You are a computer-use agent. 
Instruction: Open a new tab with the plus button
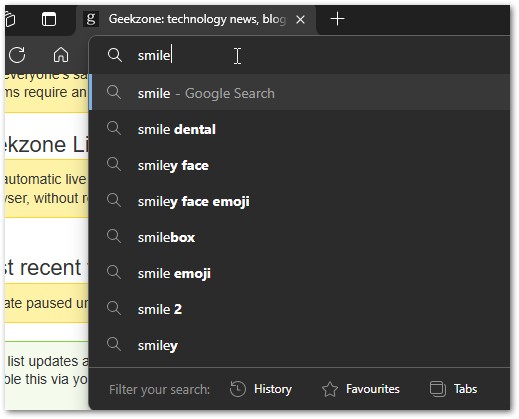pos(337,19)
